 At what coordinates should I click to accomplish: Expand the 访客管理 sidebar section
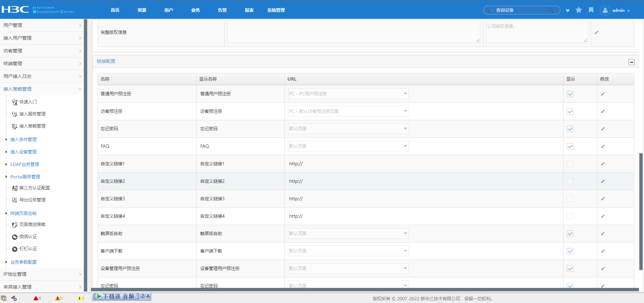point(42,51)
